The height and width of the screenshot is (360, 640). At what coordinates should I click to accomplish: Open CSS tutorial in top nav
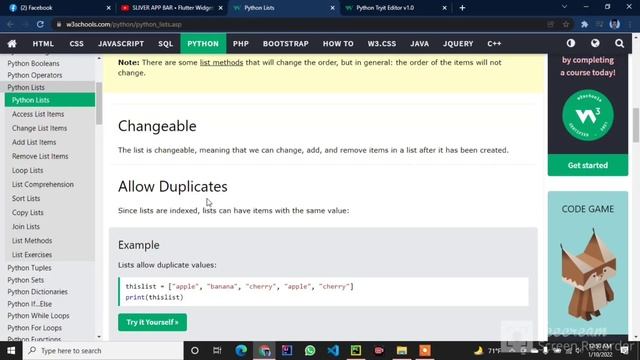(76, 44)
